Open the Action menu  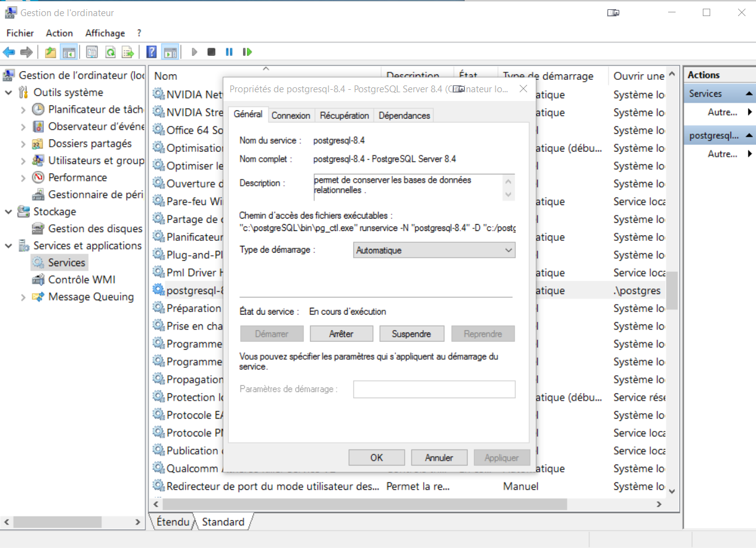click(59, 33)
